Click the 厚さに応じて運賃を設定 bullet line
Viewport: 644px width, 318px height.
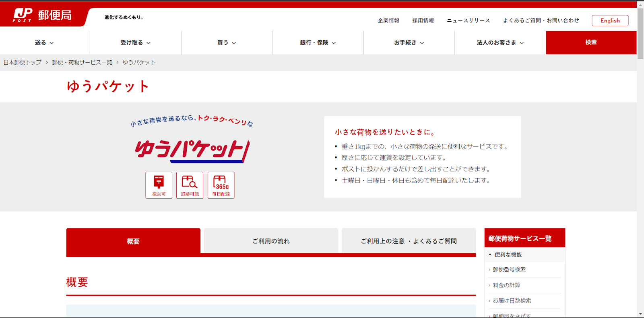pos(394,158)
